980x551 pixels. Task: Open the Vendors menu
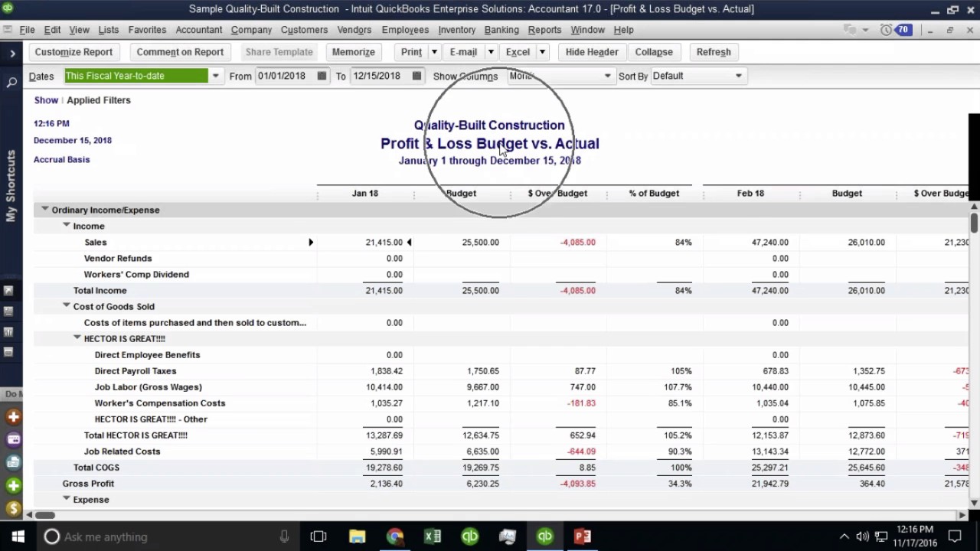click(x=354, y=30)
